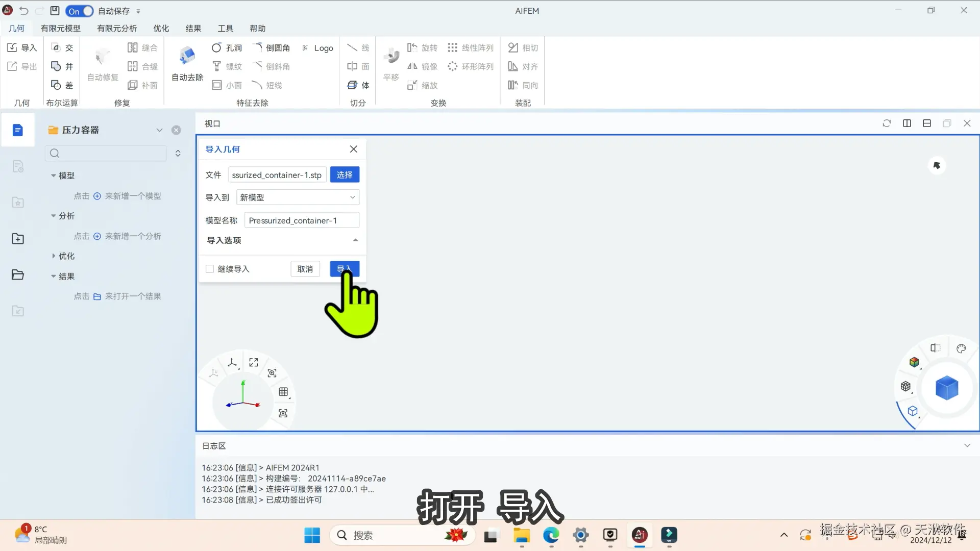Click the palette color icon in viewport
This screenshot has height=551, width=980.
[961, 348]
